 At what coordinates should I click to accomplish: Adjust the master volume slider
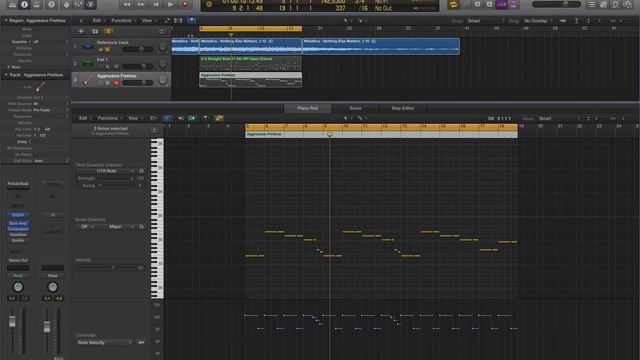[x=556, y=4]
